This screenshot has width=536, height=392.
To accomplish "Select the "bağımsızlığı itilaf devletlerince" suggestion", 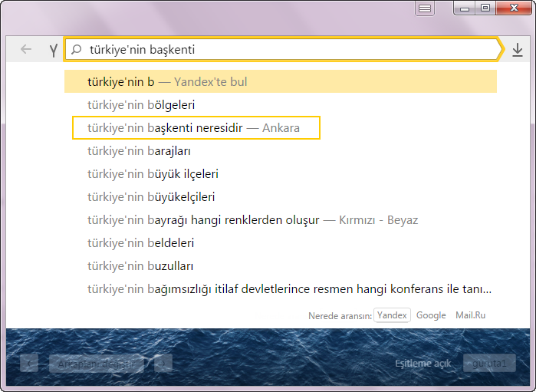I will pyautogui.click(x=281, y=289).
